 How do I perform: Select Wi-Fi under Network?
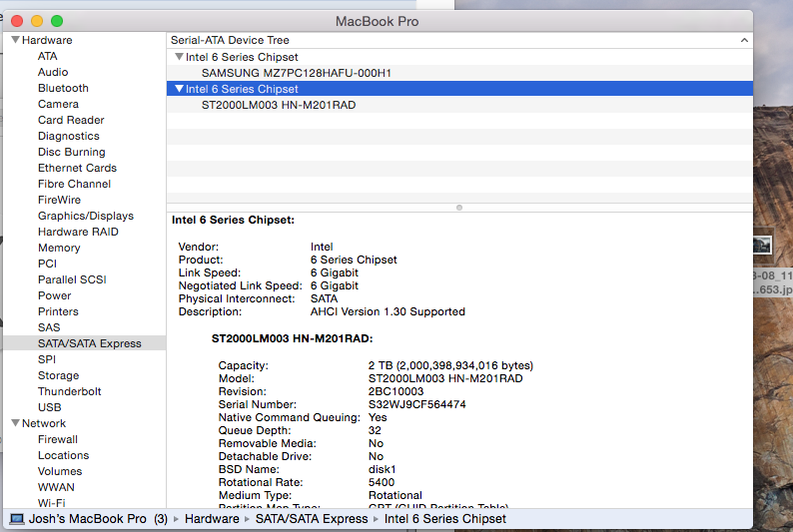51,503
